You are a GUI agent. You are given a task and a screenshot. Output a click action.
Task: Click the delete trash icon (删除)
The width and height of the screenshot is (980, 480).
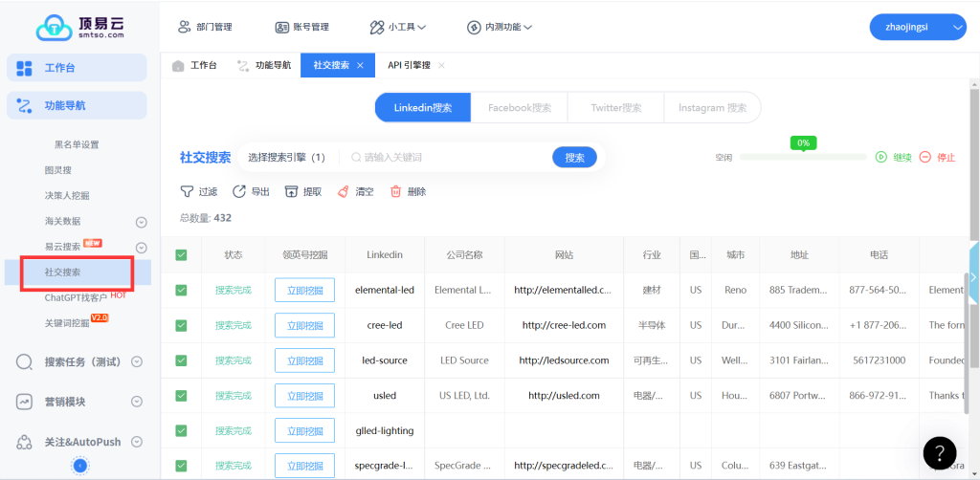395,191
